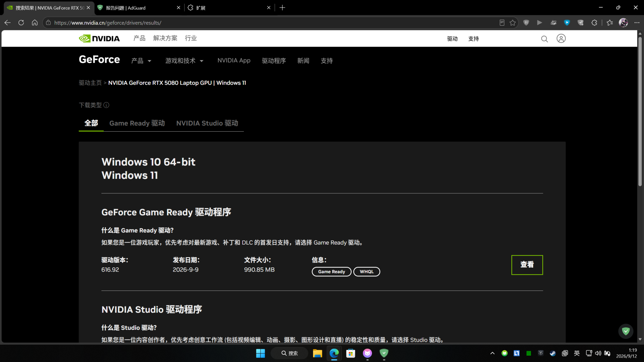The height and width of the screenshot is (362, 644).
Task: Add this page to favorites star
Action: 513,23
